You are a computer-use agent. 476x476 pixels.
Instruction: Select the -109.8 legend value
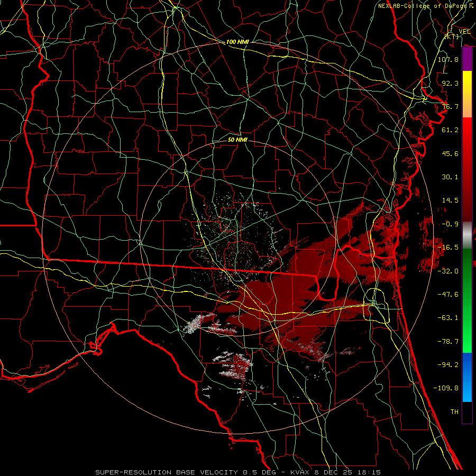[x=446, y=388]
